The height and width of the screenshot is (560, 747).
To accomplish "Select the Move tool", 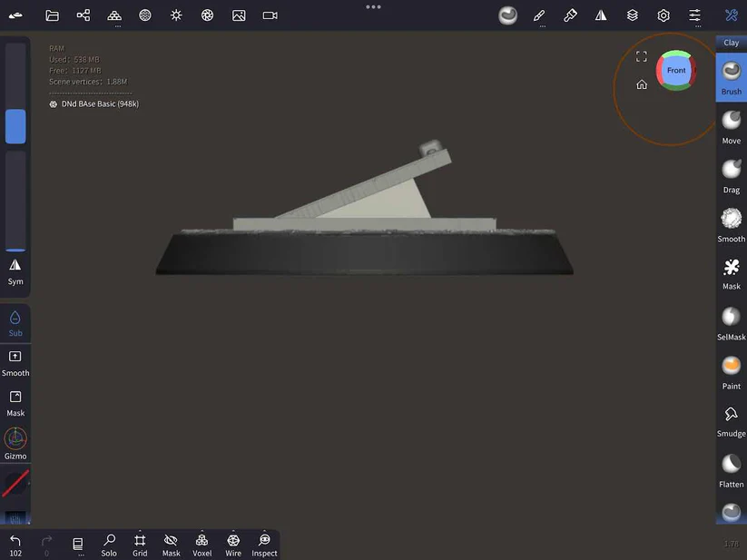I will tap(732, 128).
